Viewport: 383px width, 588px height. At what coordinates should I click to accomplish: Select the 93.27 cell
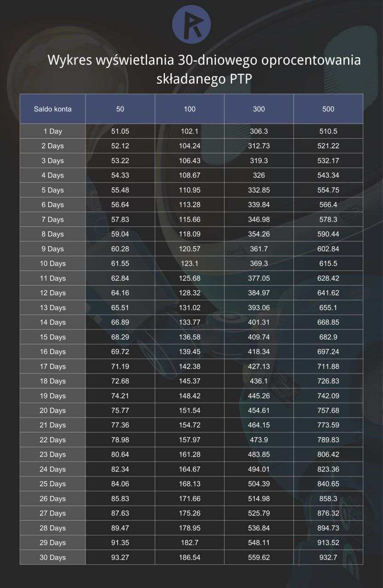pos(120,557)
